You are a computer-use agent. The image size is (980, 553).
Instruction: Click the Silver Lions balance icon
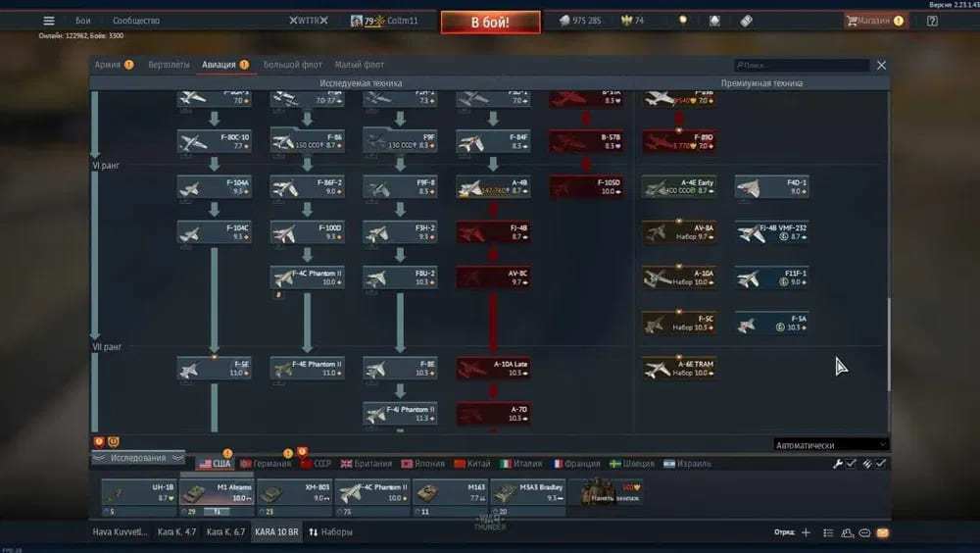(564, 21)
